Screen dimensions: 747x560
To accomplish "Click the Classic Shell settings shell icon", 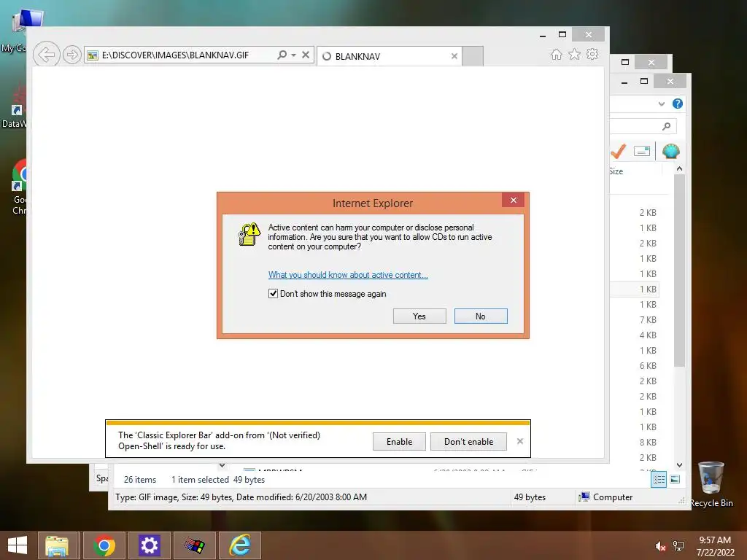I will 671,152.
